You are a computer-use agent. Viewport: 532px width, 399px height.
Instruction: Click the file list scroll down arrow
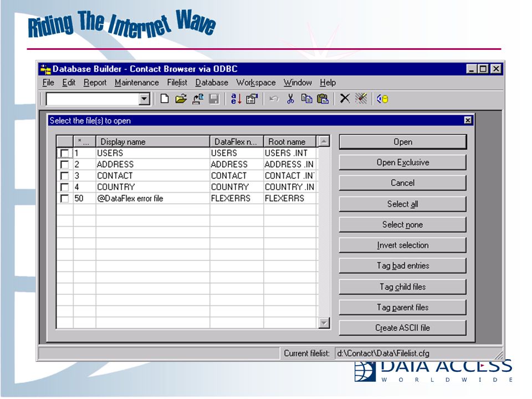click(x=324, y=323)
